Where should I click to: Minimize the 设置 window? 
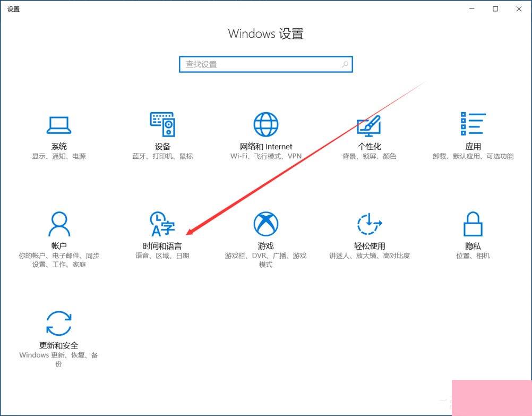472,9
